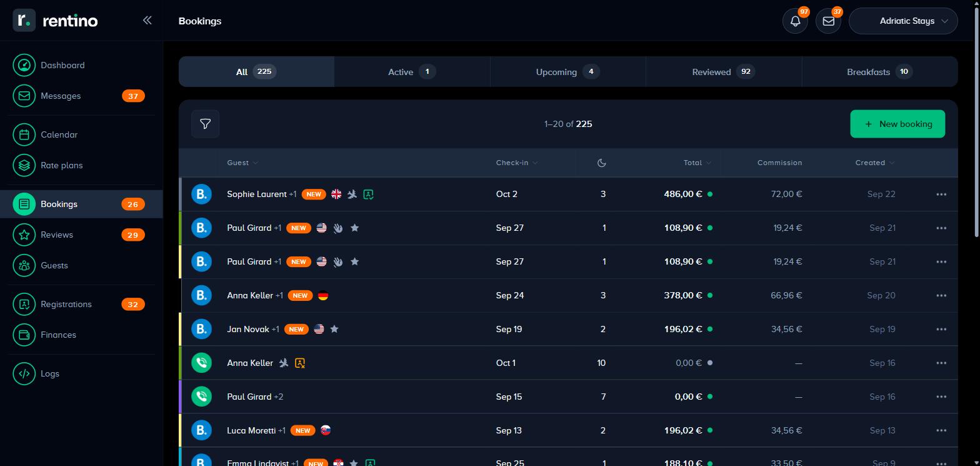Click the Rate plans layers icon
Viewport: 980px width, 466px height.
coord(24,165)
